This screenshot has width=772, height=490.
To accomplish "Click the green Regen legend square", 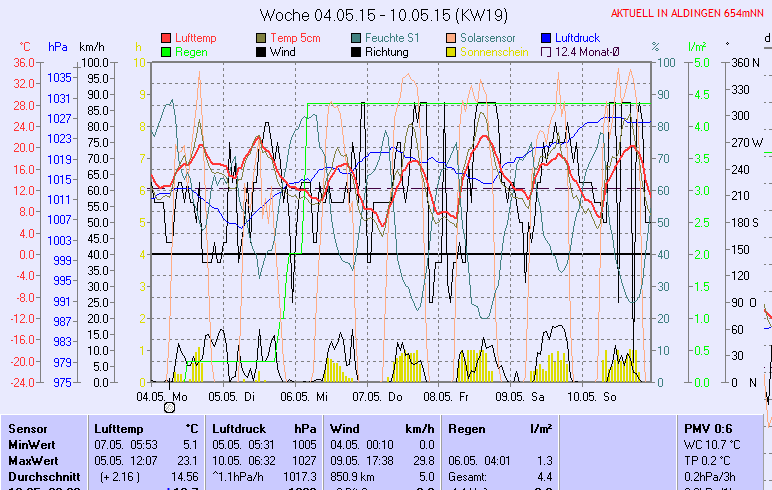I will (166, 51).
